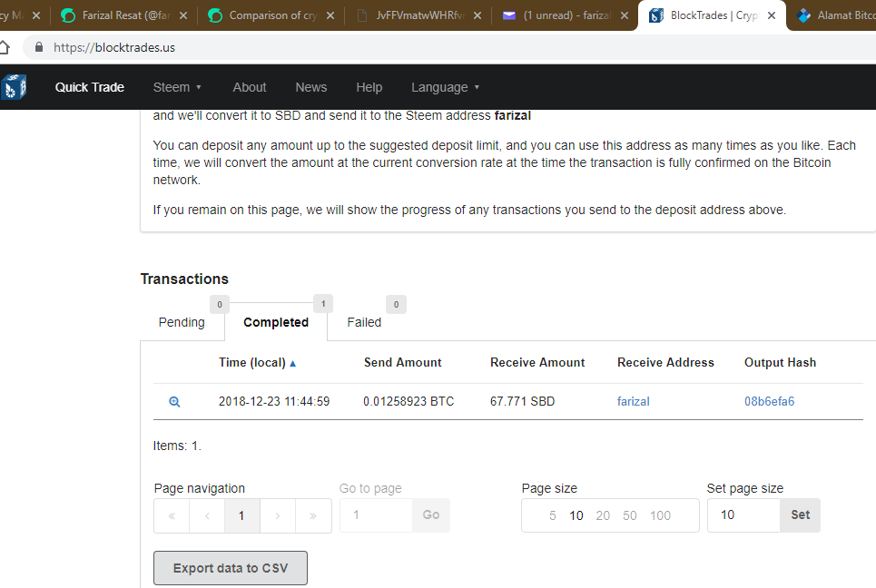Show the Failed transactions tab
The image size is (876, 588).
pos(364,322)
